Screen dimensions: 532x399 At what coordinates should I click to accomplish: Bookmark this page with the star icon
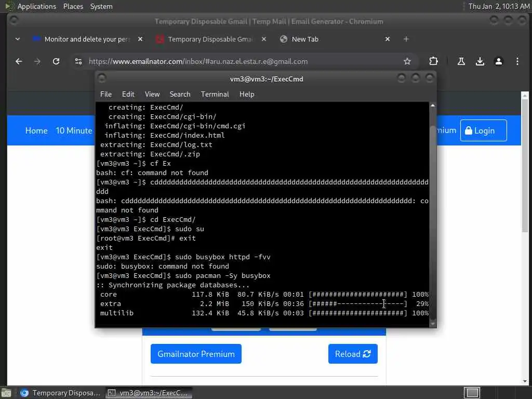coord(407,61)
